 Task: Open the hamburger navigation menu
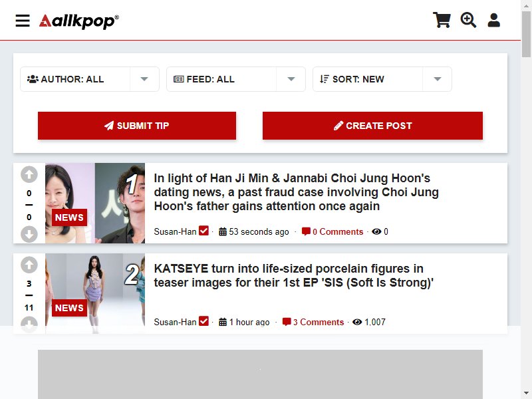23,21
